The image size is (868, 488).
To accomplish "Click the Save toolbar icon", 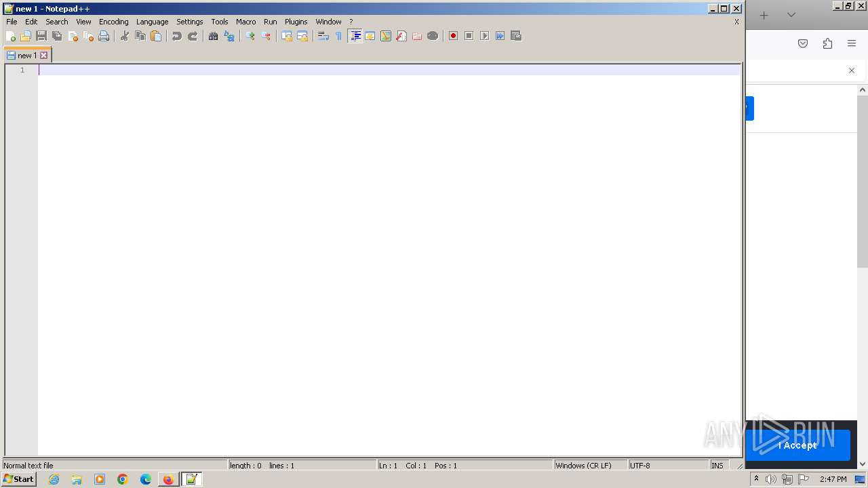I will tap(41, 36).
